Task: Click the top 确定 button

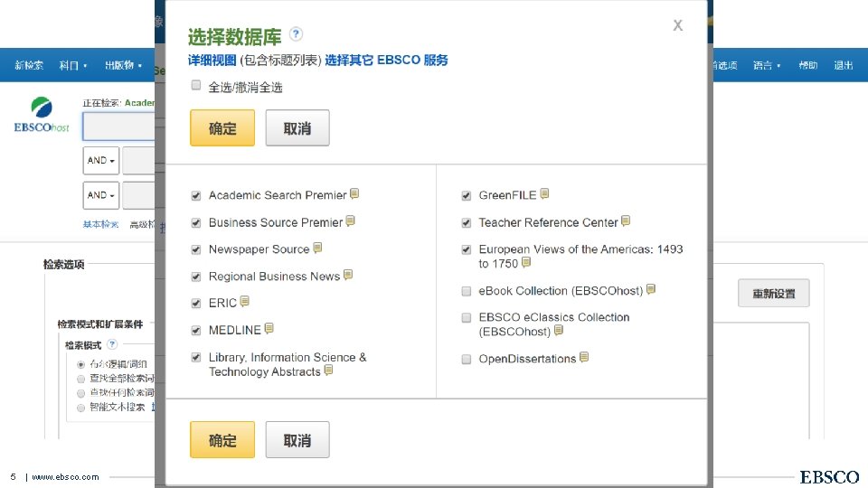Action: (x=222, y=127)
